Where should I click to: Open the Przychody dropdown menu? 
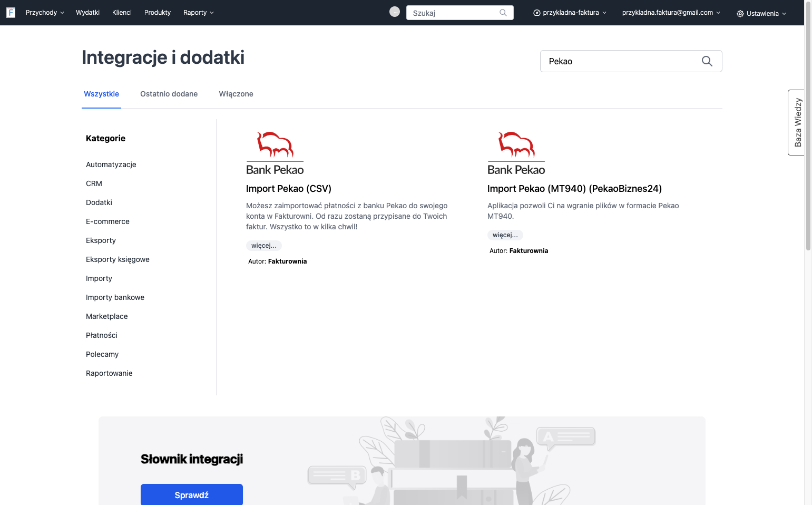coord(45,13)
